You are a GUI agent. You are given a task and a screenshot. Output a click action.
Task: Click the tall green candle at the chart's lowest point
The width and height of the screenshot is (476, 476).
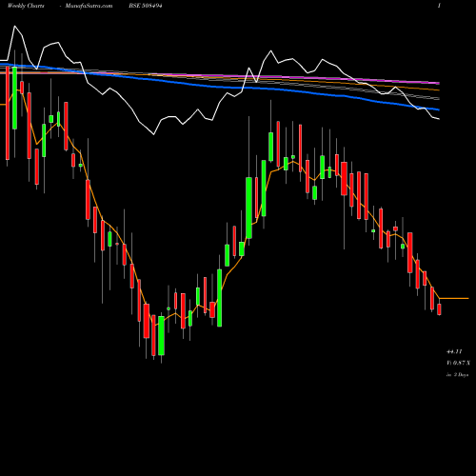[161, 335]
